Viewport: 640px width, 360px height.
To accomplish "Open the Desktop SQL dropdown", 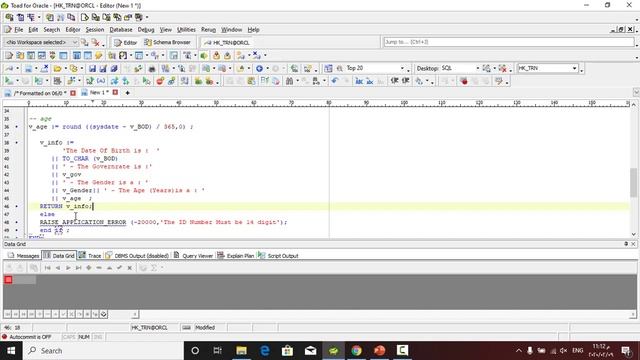I will point(478,68).
